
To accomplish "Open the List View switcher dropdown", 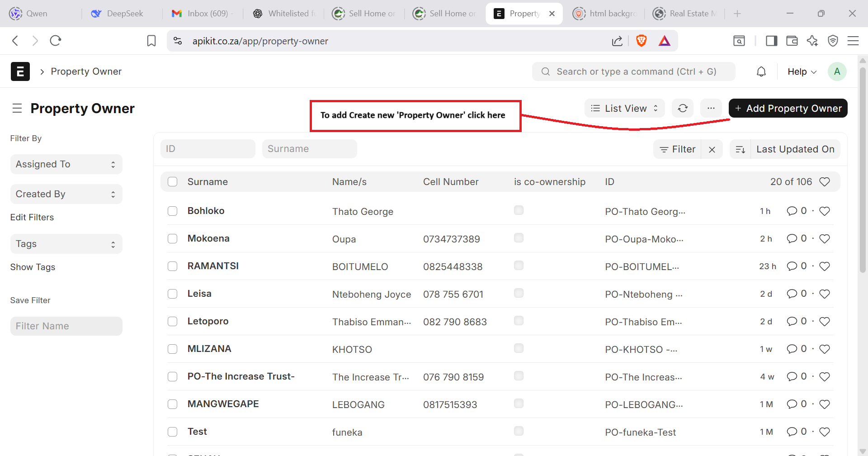I will click(624, 108).
